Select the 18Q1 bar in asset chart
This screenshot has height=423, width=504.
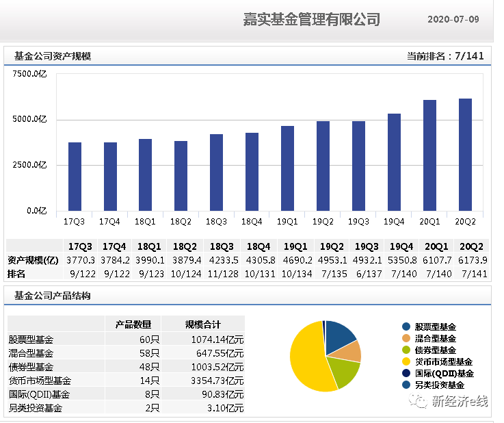145,175
